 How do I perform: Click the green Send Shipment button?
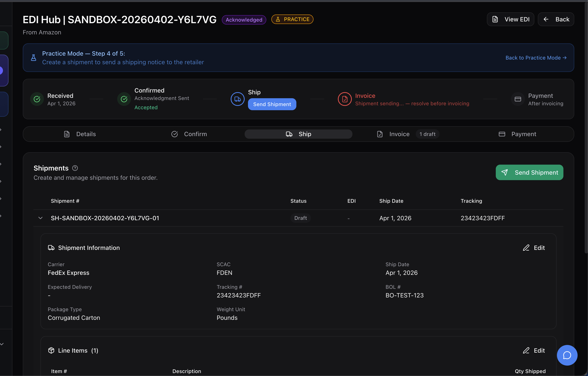click(x=529, y=172)
